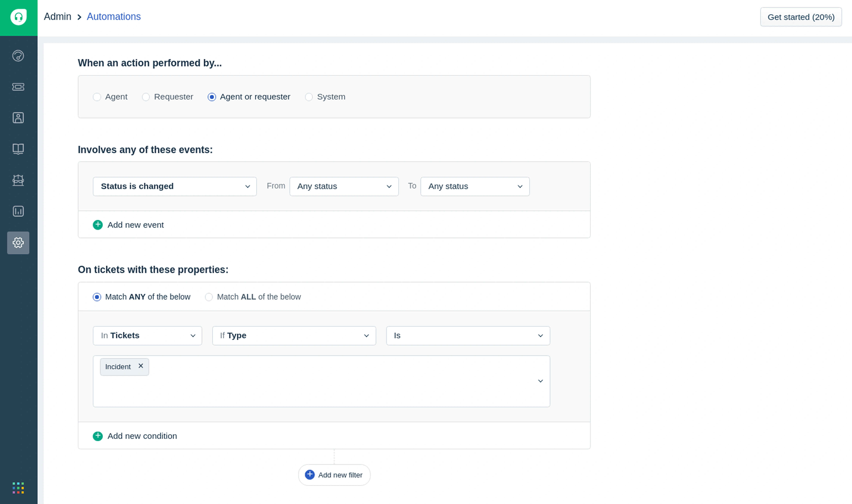Open the Reports chart icon in sidebar
The width and height of the screenshot is (852, 504).
(x=18, y=211)
